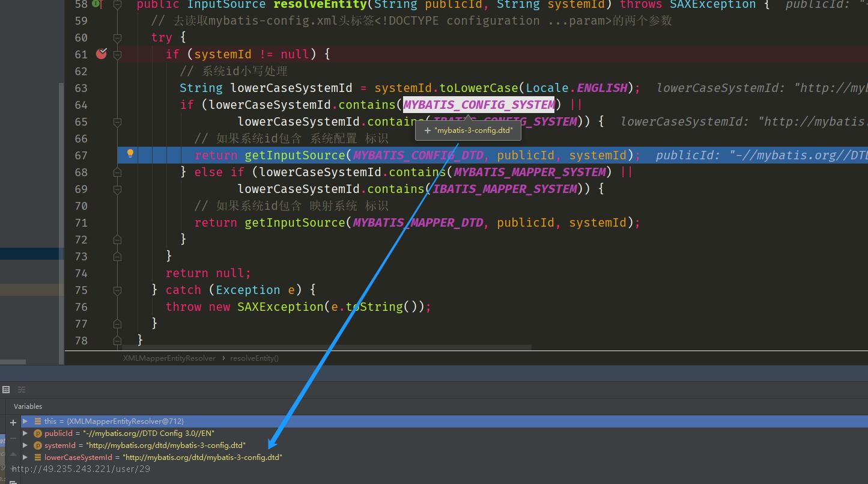Click the resolveEntity method name on line 58
The width and height of the screenshot is (868, 484).
pos(320,5)
